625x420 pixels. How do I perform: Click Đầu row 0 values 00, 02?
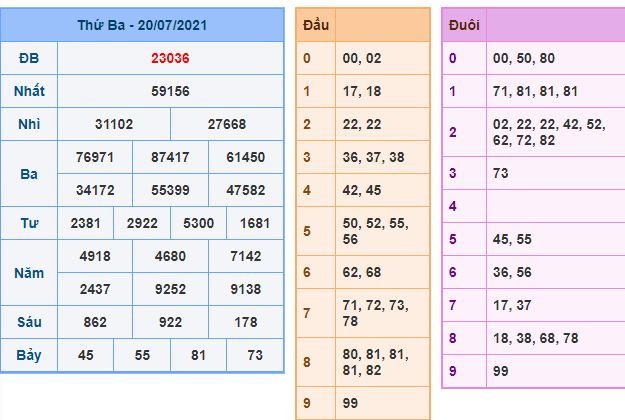362,58
